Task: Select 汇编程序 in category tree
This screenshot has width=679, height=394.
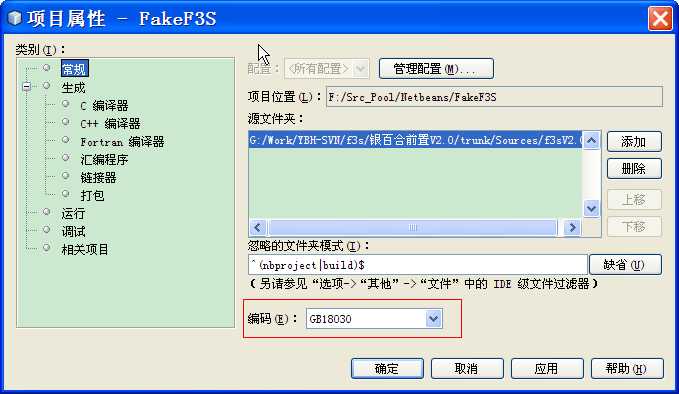Action: pyautogui.click(x=104, y=160)
